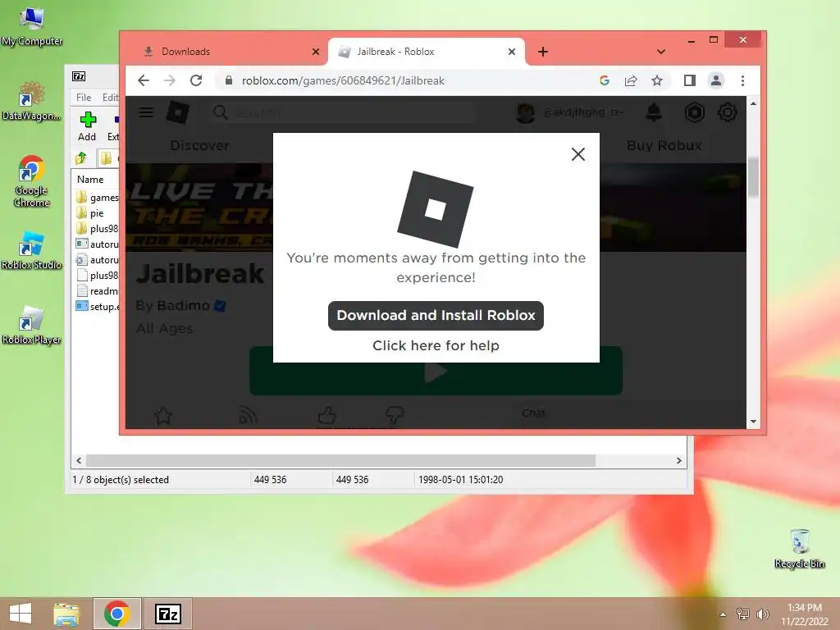Open Chrome profile avatar menu
The width and height of the screenshot is (840, 630).
[715, 80]
